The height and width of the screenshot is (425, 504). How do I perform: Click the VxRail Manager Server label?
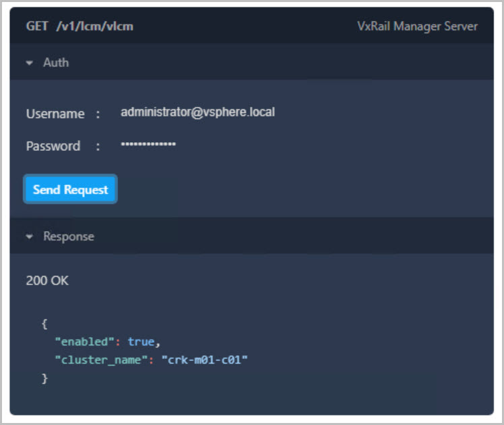(417, 26)
